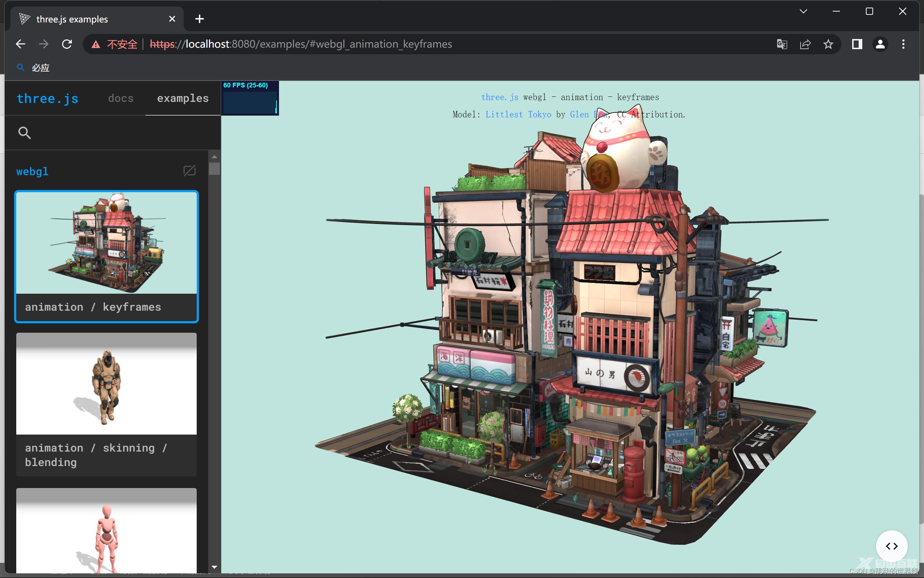Open a new browser tab

click(x=199, y=19)
